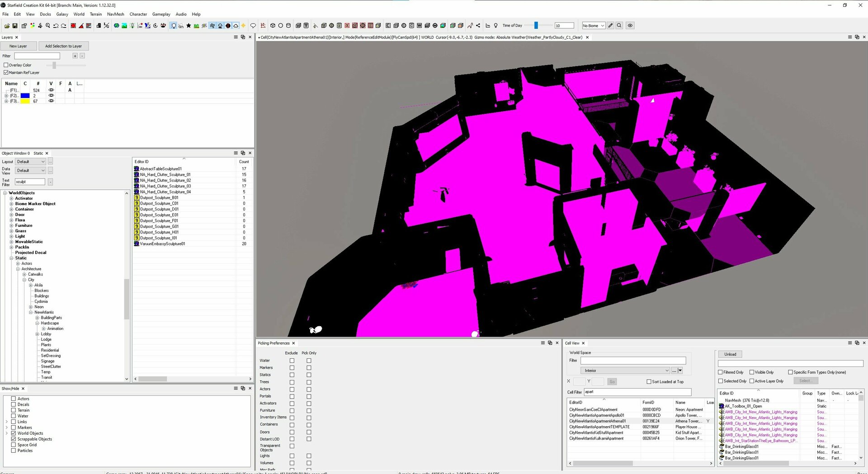Open the Terrain menu
Viewport: 868px width, 474px height.
(96, 14)
